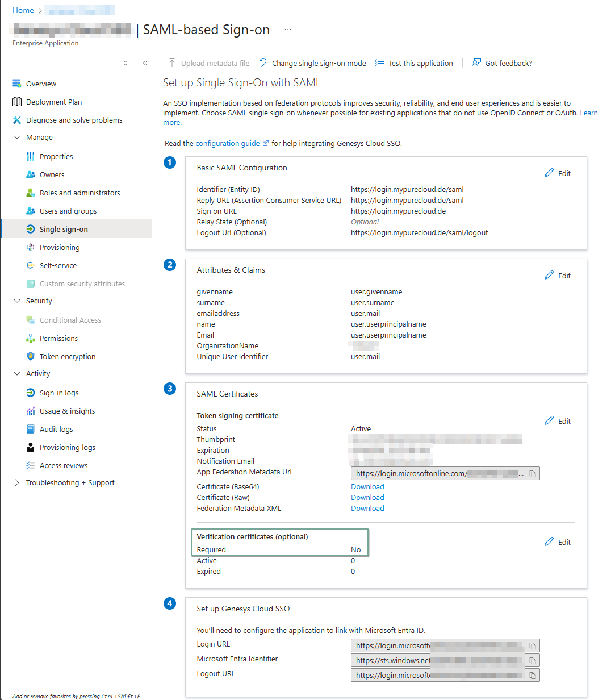
Task: Open Conditional Access menu item
Action: tap(70, 320)
